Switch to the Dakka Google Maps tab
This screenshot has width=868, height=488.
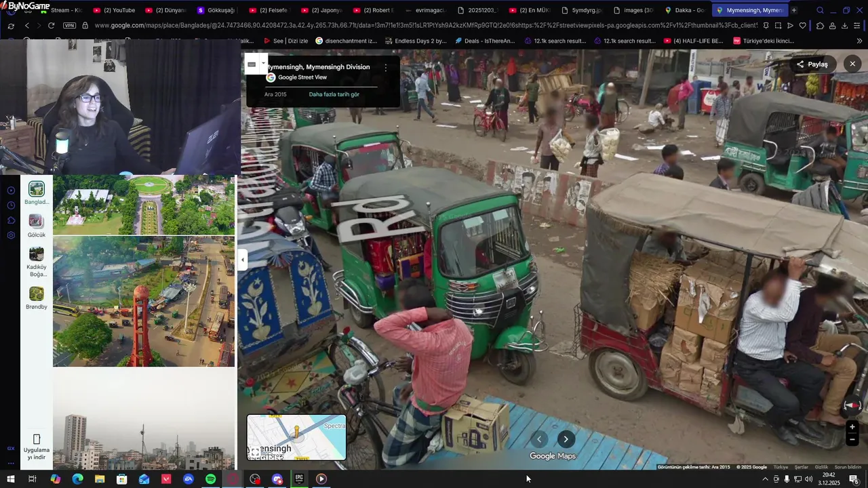(687, 10)
